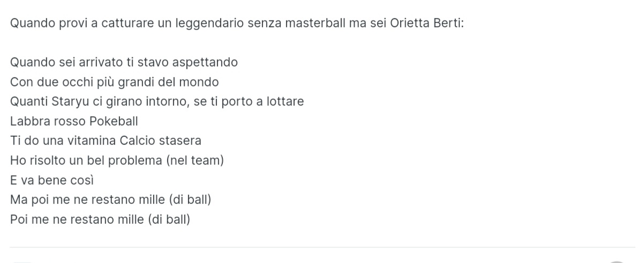Click the line "Ho risolto un bel problema"
Viewport: 644px width, 263px height.
117,160
